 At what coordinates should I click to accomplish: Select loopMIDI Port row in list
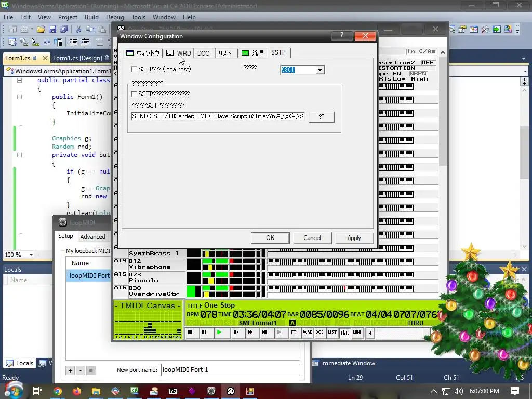click(x=89, y=275)
